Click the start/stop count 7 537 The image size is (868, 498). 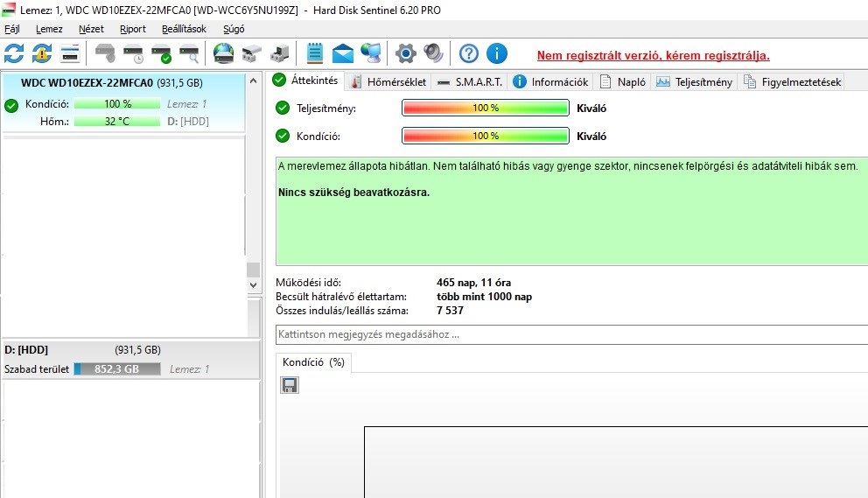(x=450, y=310)
